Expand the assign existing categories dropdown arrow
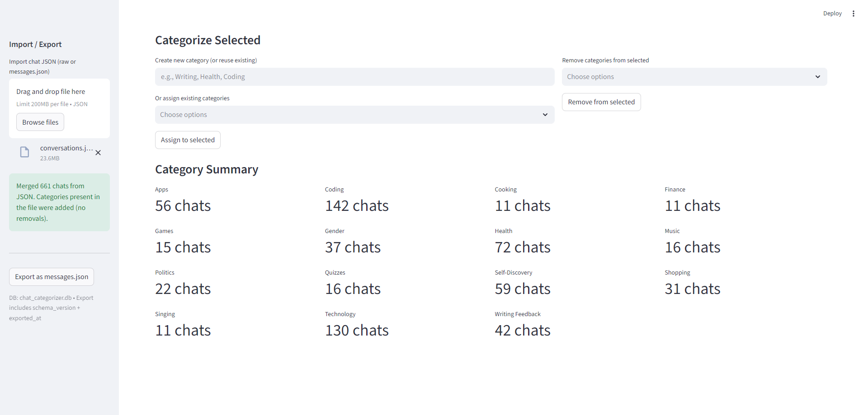Viewport: 868px width, 415px height. 545,115
